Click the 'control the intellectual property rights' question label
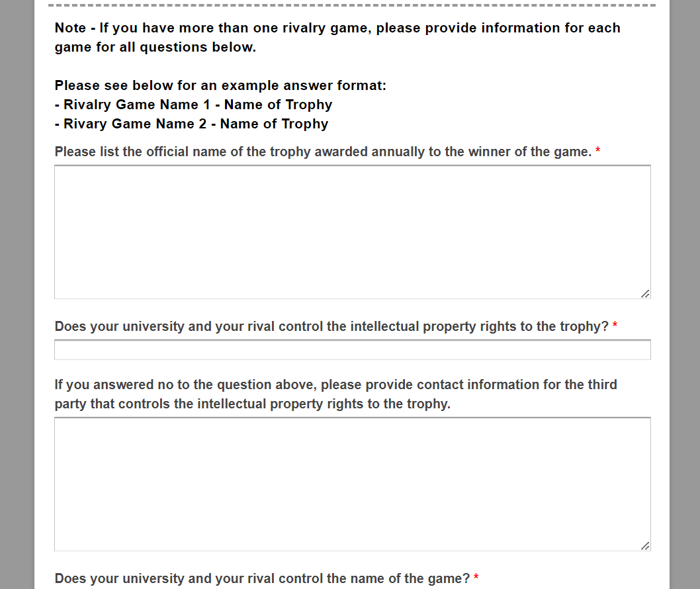 click(x=331, y=326)
